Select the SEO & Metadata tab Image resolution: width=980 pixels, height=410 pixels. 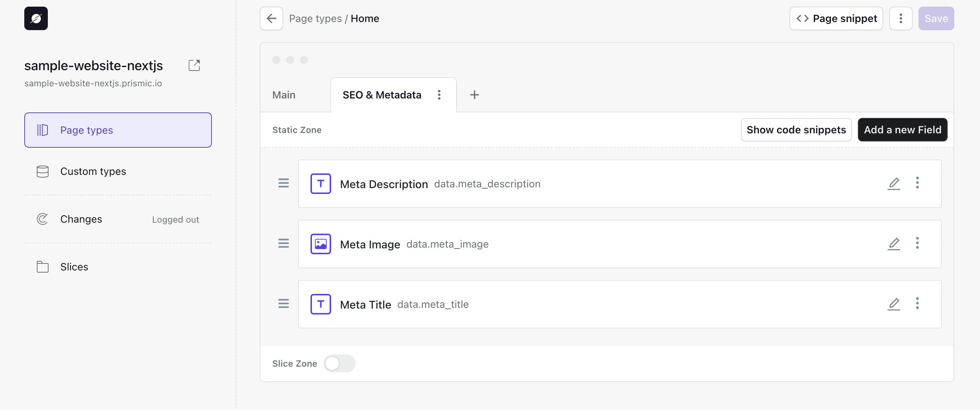click(382, 94)
